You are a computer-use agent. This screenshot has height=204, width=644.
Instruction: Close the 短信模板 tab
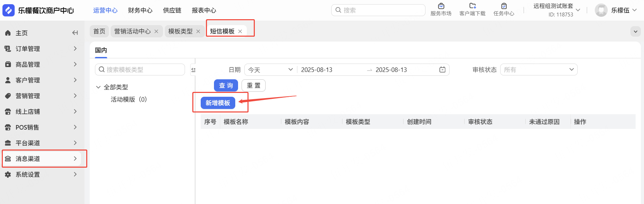pyautogui.click(x=240, y=31)
